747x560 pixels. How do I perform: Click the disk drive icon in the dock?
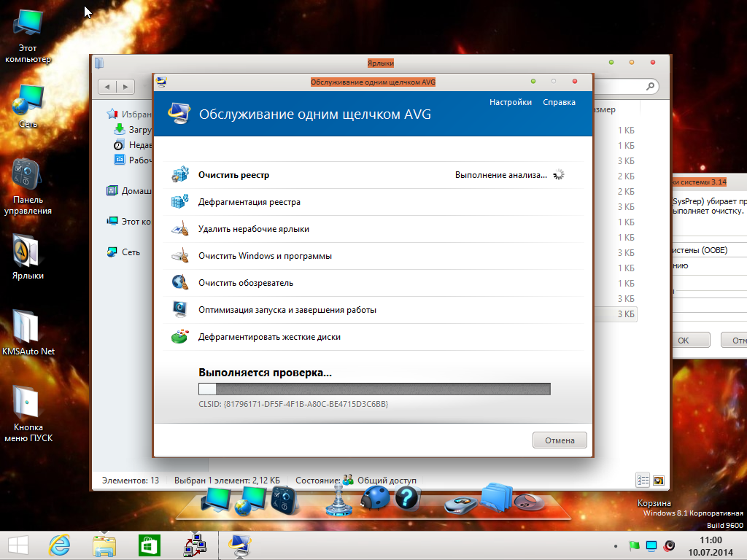461,505
